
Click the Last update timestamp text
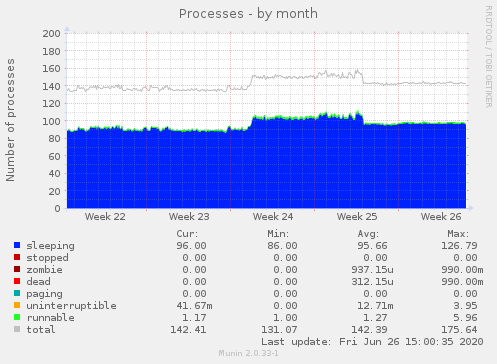click(x=372, y=342)
